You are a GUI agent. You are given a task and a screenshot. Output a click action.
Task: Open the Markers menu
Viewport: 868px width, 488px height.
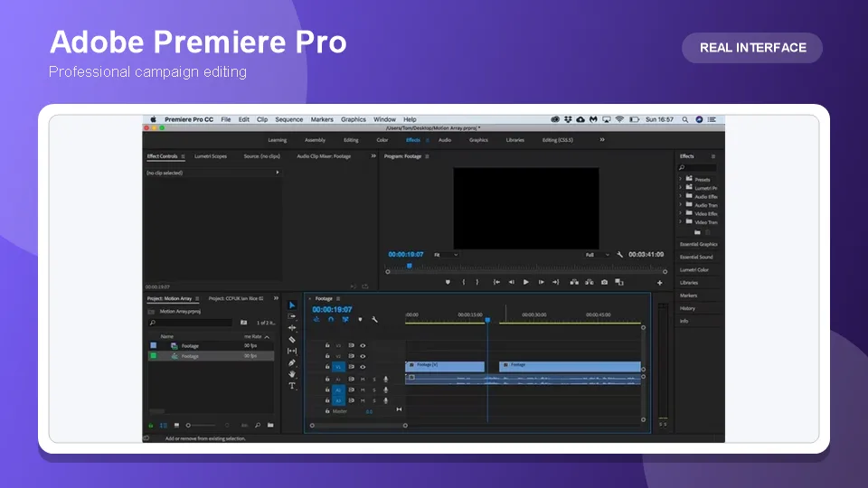pyautogui.click(x=322, y=119)
